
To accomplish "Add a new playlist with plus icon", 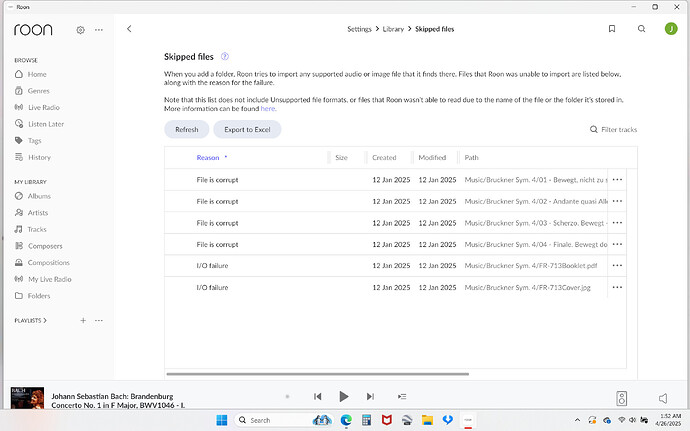I will tap(83, 320).
